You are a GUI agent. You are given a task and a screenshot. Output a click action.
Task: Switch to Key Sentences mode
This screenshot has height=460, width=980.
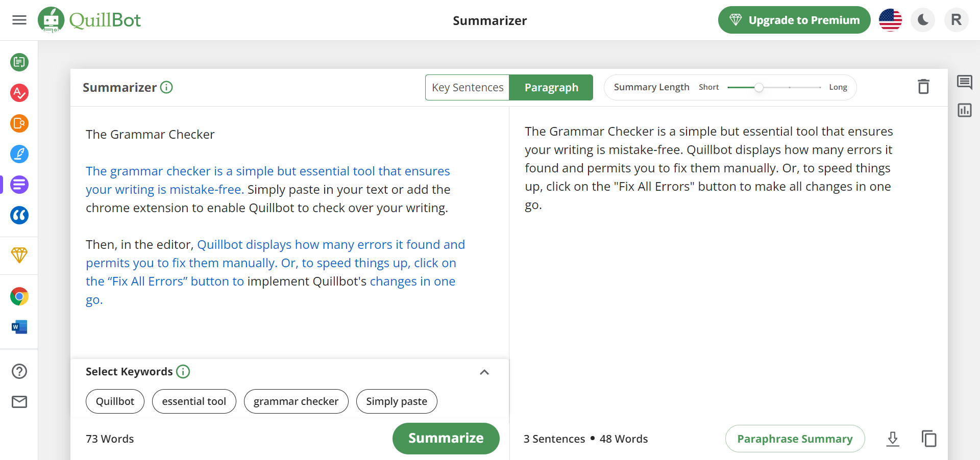click(468, 88)
